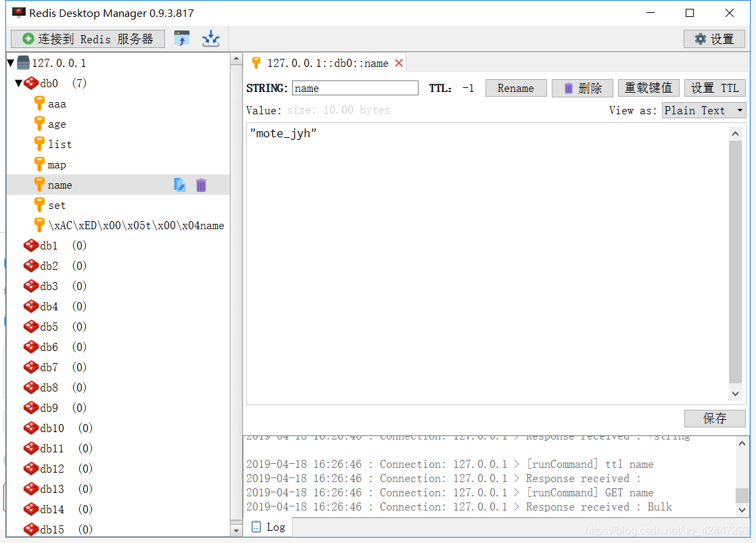Close the 127.0.0.1::db0::name tab
756x543 pixels.
(399, 63)
